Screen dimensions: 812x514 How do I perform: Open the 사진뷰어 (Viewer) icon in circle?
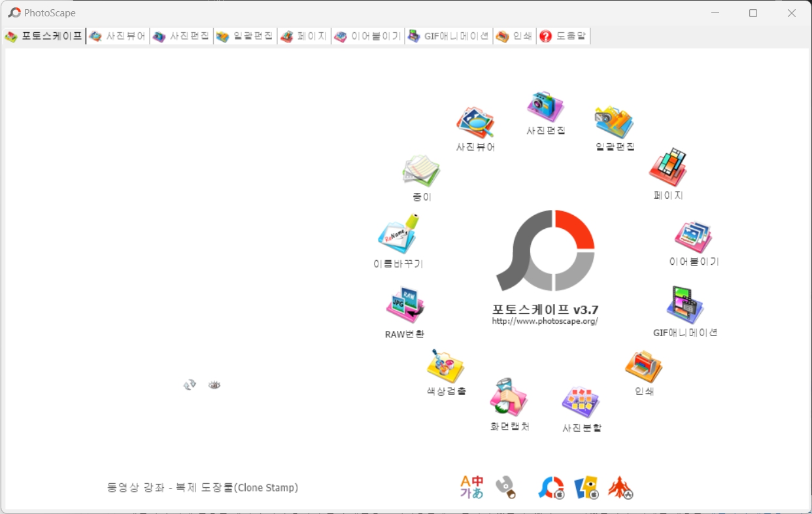pos(475,128)
